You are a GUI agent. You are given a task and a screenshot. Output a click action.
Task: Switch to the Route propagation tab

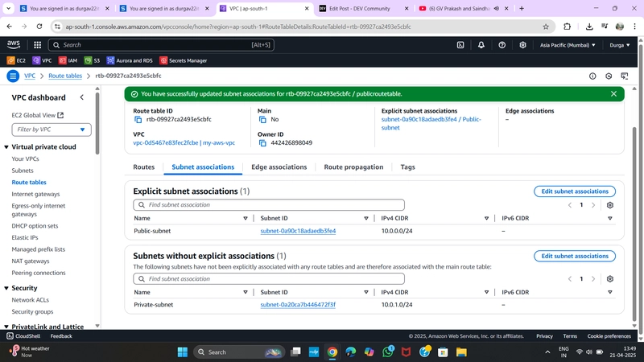(353, 167)
